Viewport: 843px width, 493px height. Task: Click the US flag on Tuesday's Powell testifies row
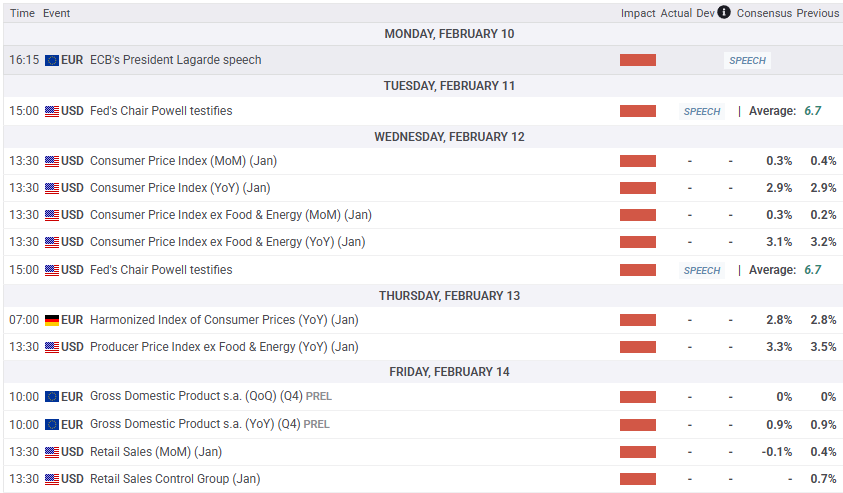pyautogui.click(x=52, y=111)
